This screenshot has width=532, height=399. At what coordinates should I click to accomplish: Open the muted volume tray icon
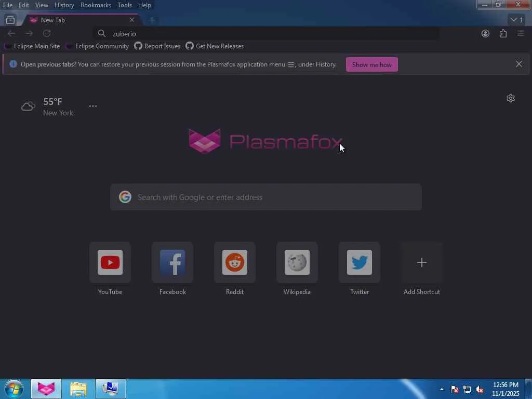pos(480,389)
